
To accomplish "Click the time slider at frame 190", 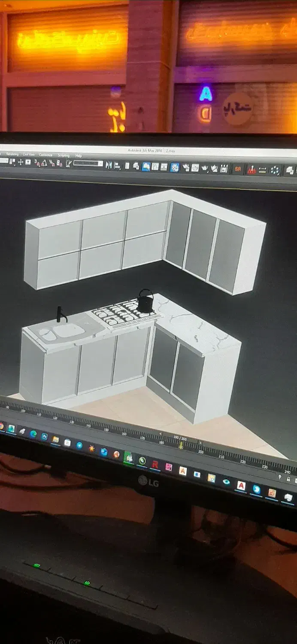I will point(180,438).
